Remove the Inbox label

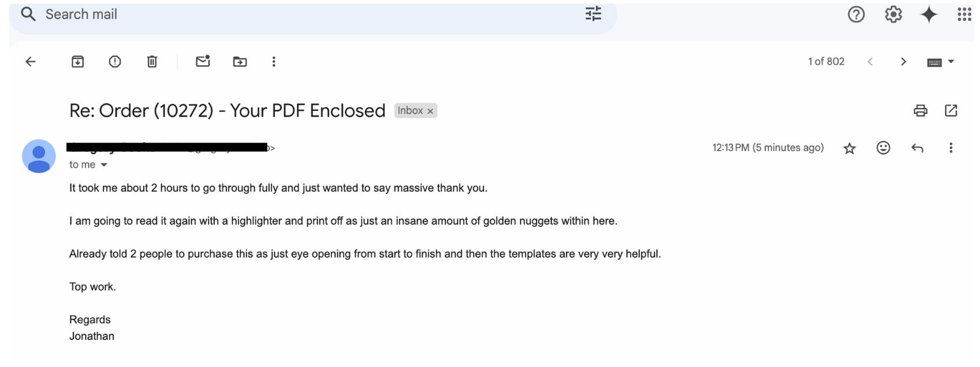point(430,111)
